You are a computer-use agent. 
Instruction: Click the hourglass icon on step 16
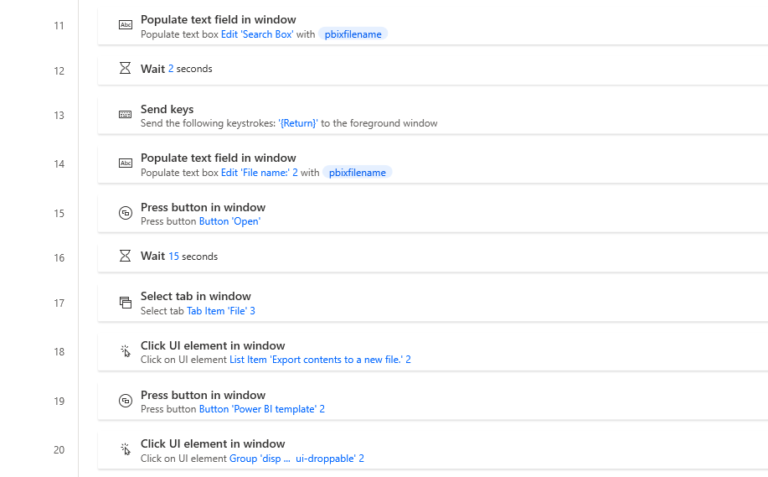point(125,256)
